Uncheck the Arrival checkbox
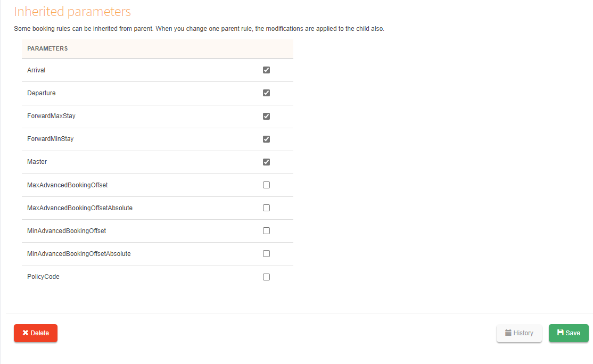 [x=266, y=70]
